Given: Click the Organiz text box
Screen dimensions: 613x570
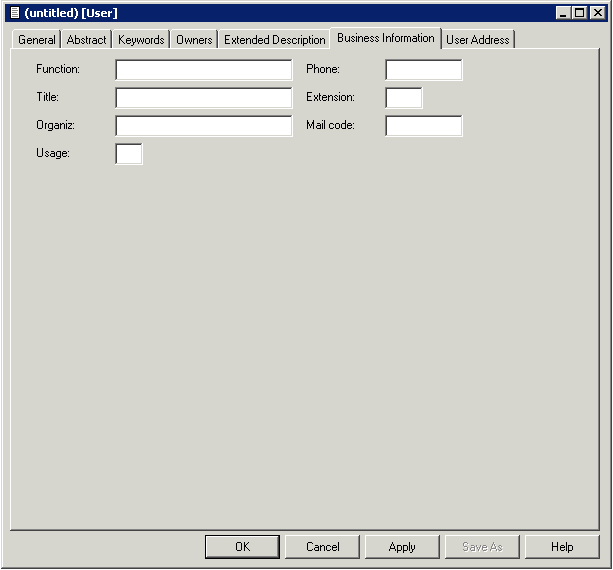Looking at the screenshot, I should point(204,126).
